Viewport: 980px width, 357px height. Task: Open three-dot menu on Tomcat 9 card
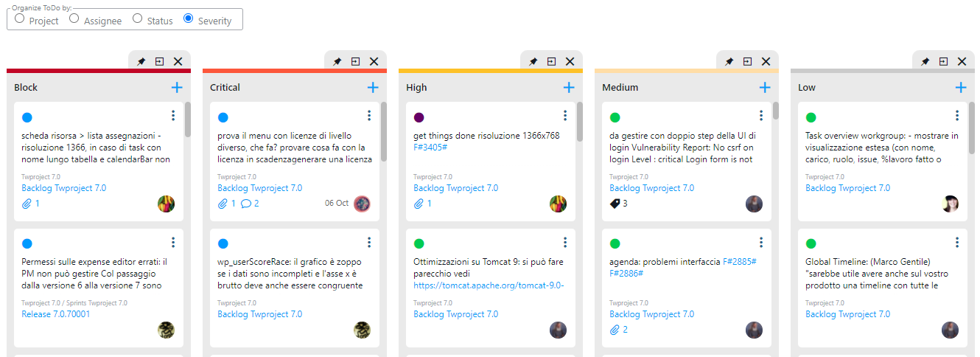tap(565, 242)
